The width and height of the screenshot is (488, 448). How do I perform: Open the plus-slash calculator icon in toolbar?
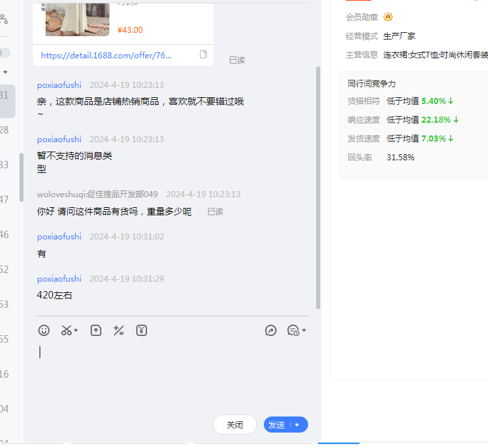pos(119,330)
